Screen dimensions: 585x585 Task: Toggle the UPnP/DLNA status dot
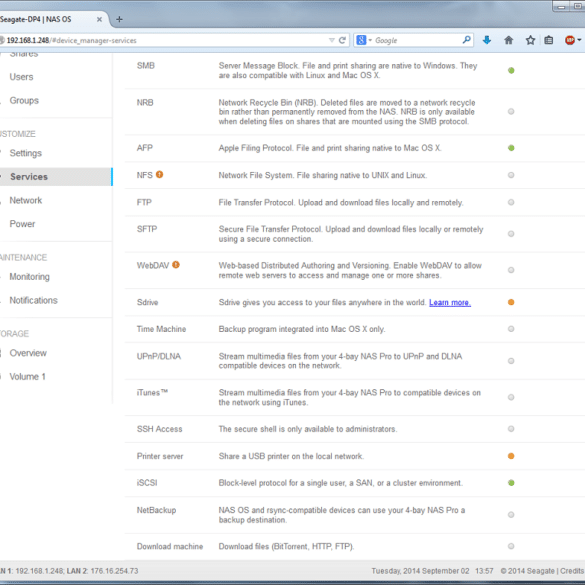pos(511,361)
